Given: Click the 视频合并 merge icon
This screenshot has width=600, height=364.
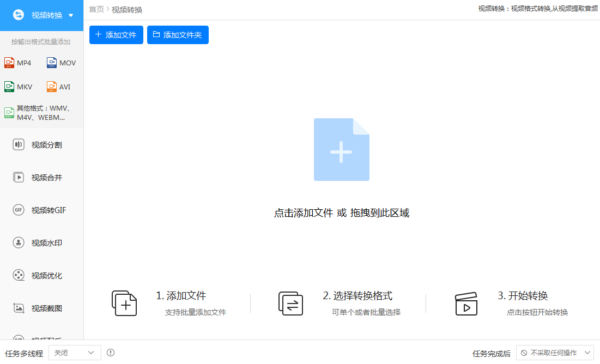Looking at the screenshot, I should [19, 177].
